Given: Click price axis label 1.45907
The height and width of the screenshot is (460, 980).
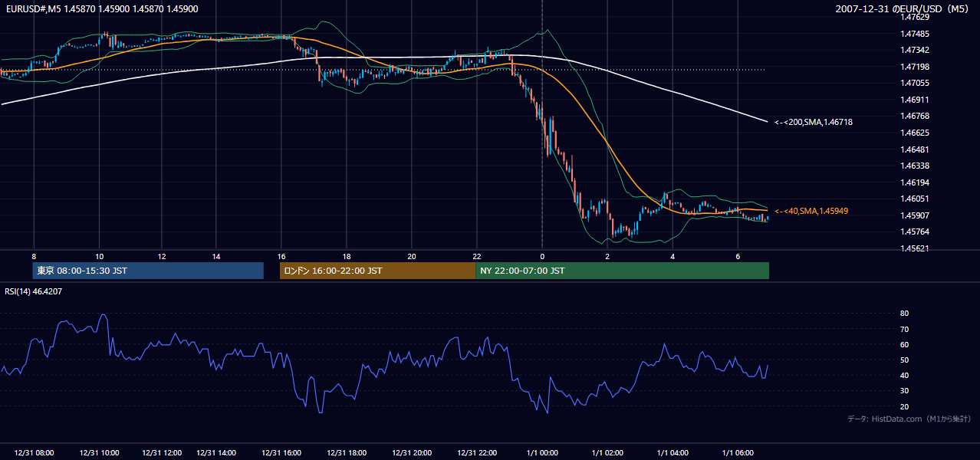Looking at the screenshot, I should pos(915,215).
